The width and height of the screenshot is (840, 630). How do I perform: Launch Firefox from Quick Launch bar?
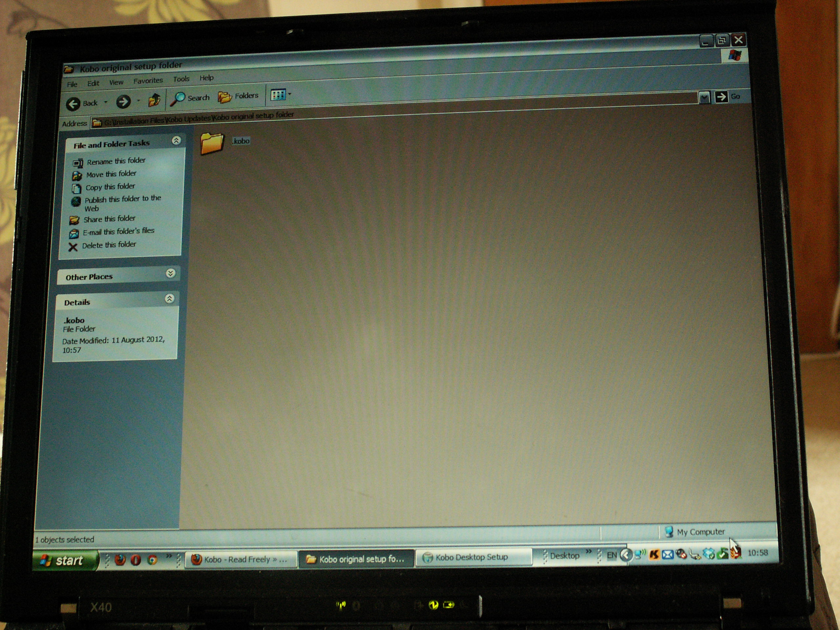pos(120,560)
